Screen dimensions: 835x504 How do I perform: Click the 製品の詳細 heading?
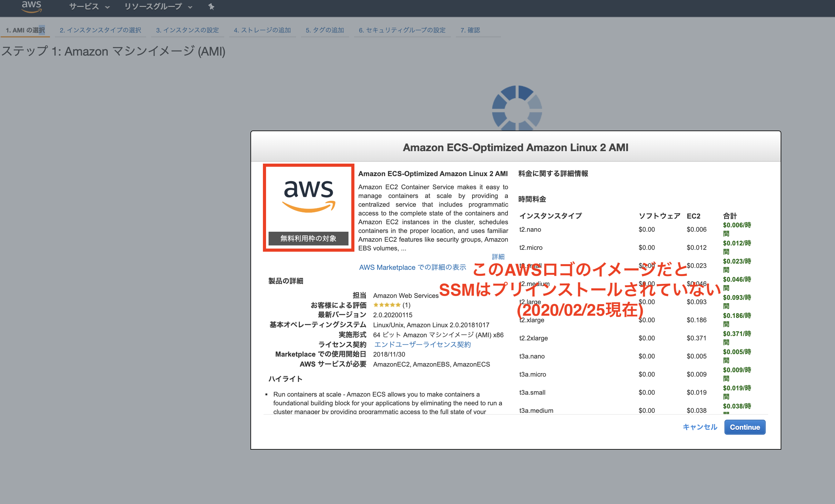(286, 281)
